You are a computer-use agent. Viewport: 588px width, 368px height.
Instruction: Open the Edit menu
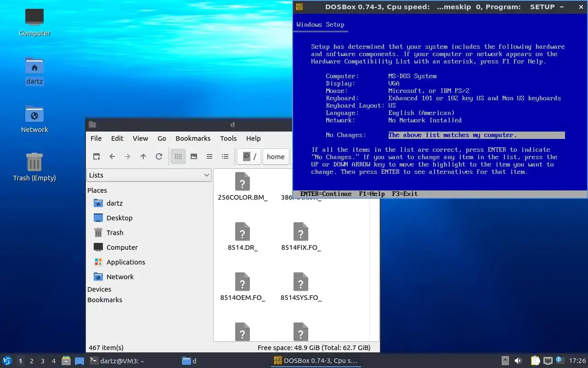click(117, 138)
